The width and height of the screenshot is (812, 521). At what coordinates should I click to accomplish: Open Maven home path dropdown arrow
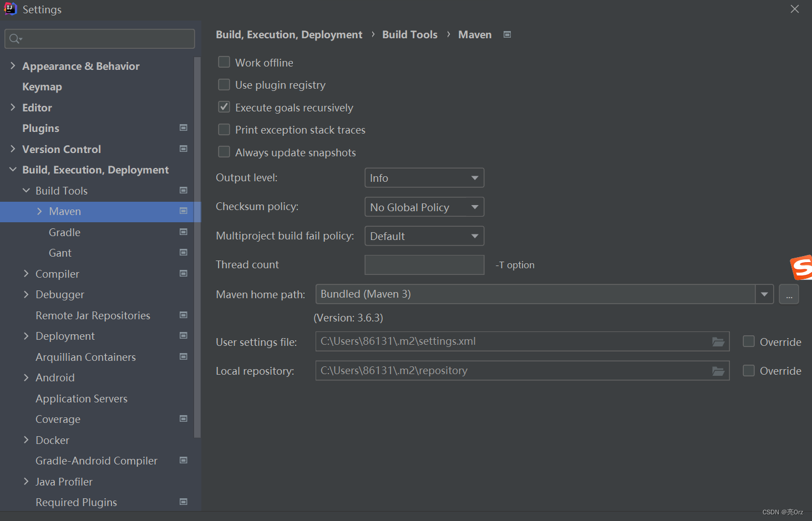764,294
